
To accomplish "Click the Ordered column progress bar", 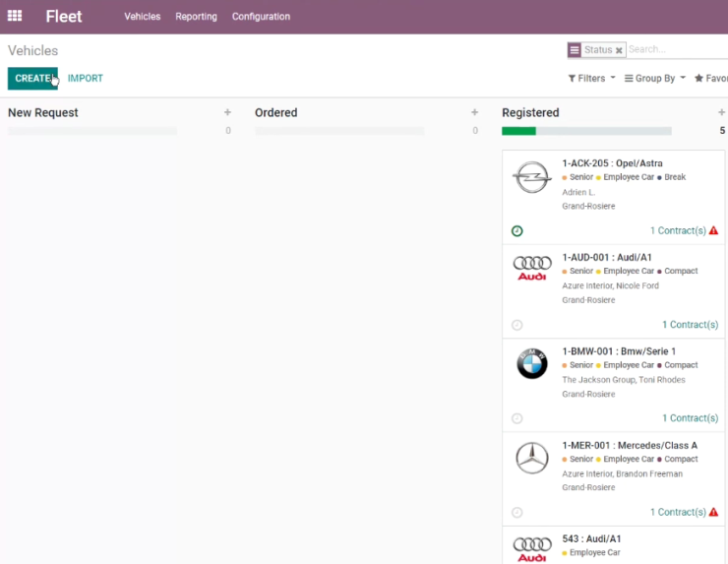I will click(339, 131).
